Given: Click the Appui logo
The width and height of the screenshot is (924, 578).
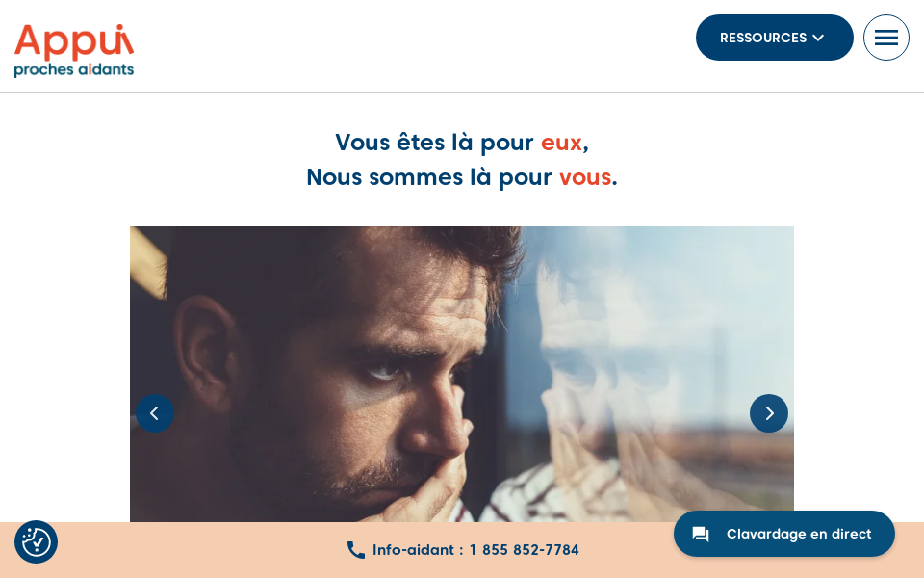Looking at the screenshot, I should click(x=74, y=51).
